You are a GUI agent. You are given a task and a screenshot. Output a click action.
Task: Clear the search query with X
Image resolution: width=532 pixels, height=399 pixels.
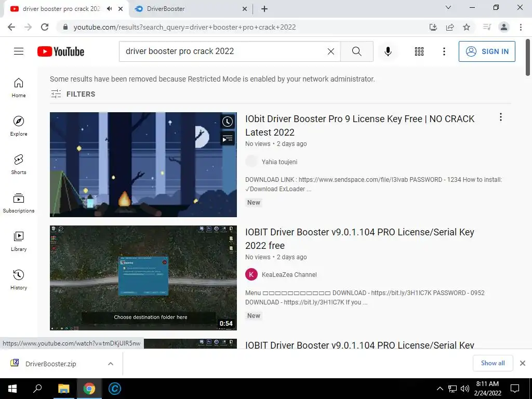tap(331, 51)
